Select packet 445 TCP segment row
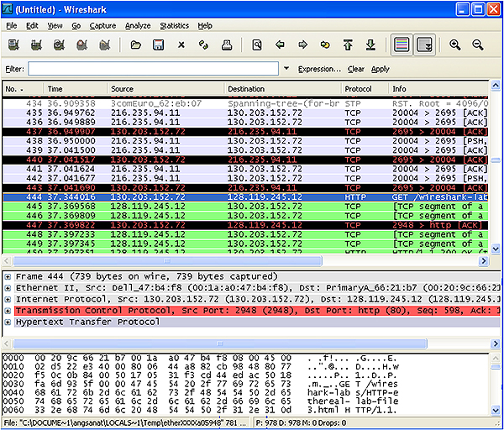This screenshot has width=504, height=430. coord(245,207)
